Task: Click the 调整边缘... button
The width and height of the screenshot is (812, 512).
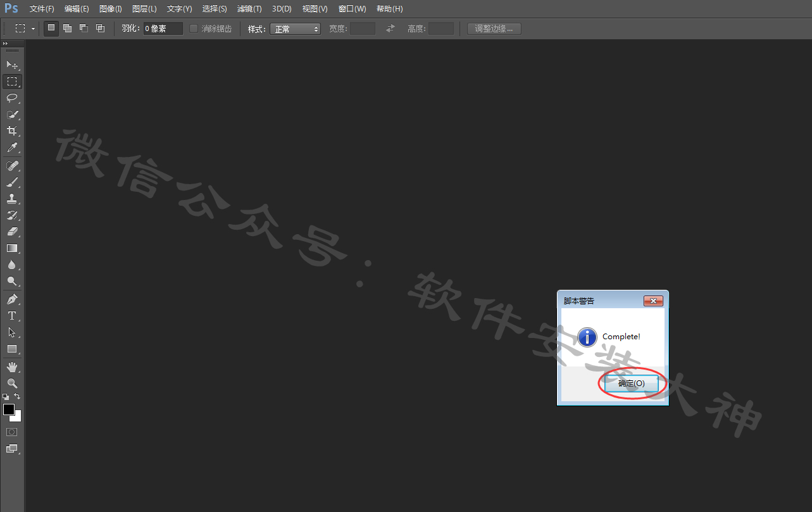Action: point(494,28)
